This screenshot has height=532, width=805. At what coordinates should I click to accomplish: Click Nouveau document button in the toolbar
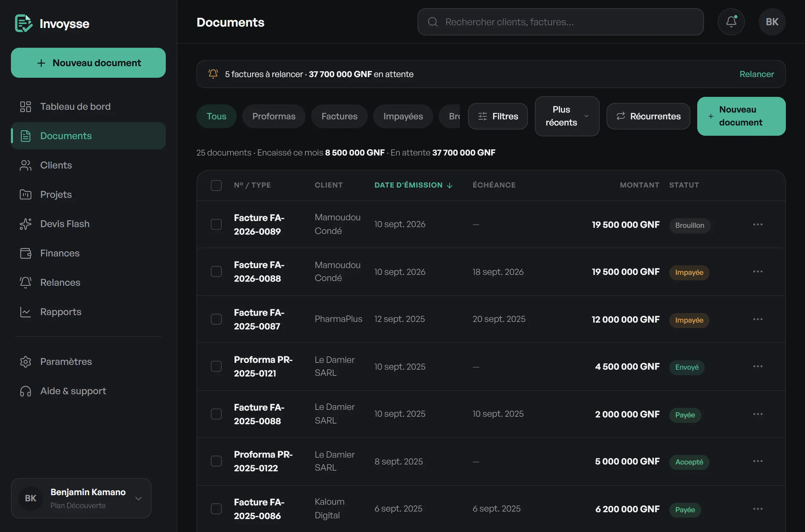point(742,116)
